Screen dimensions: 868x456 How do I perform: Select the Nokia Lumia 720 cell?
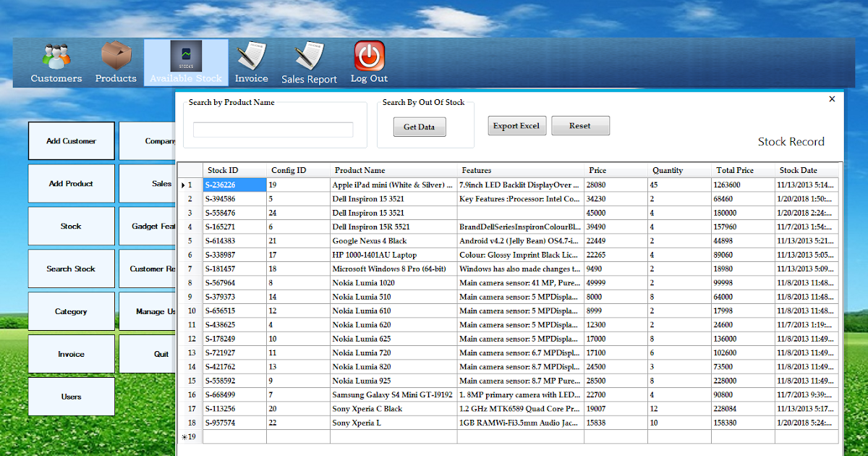coord(393,353)
